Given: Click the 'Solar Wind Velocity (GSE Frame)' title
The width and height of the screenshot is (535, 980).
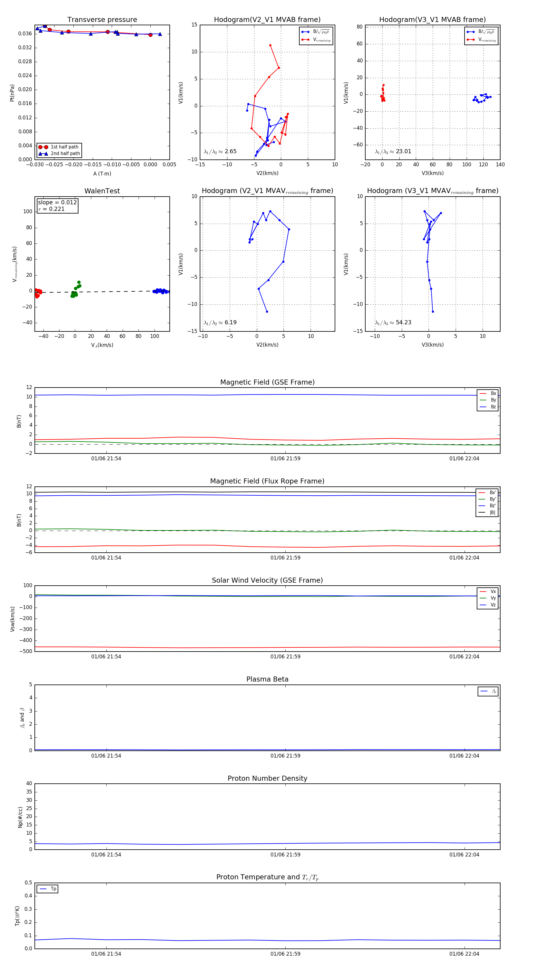Looking at the screenshot, I should click(x=267, y=580).
